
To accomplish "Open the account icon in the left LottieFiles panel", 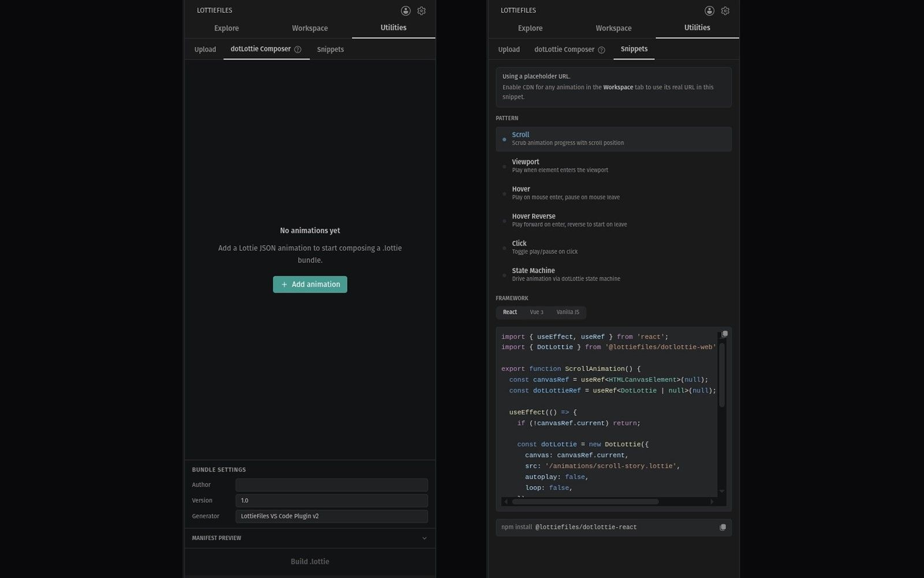I will 405,10.
